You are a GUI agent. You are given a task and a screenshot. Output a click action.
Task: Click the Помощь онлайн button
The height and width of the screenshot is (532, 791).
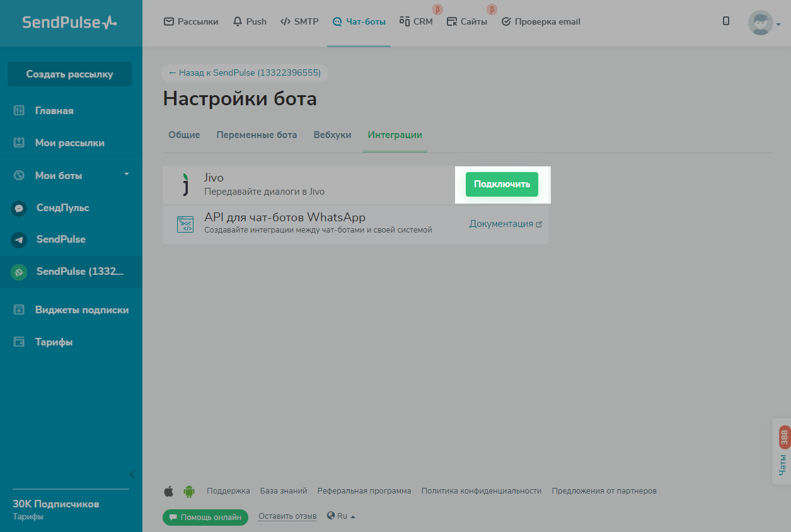205,518
